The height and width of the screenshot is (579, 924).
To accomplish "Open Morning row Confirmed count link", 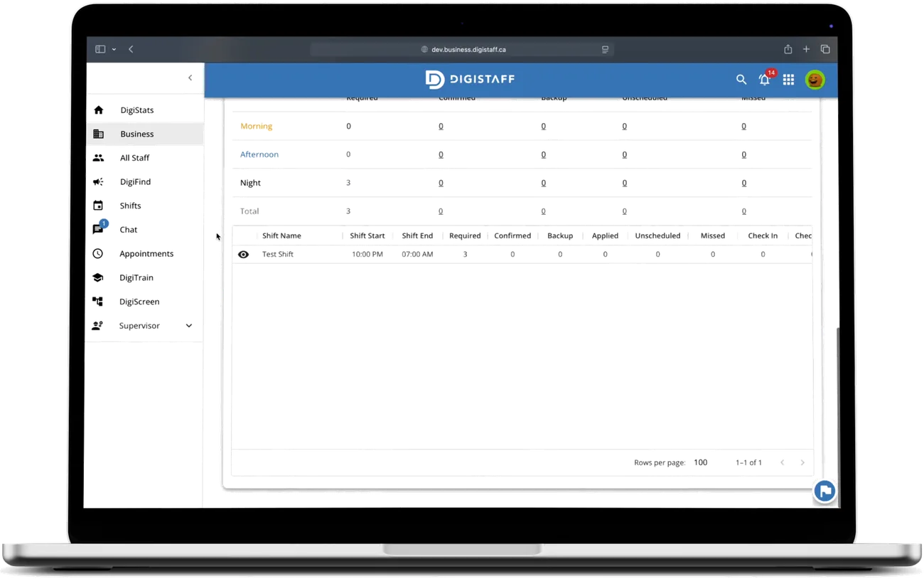I will (441, 126).
